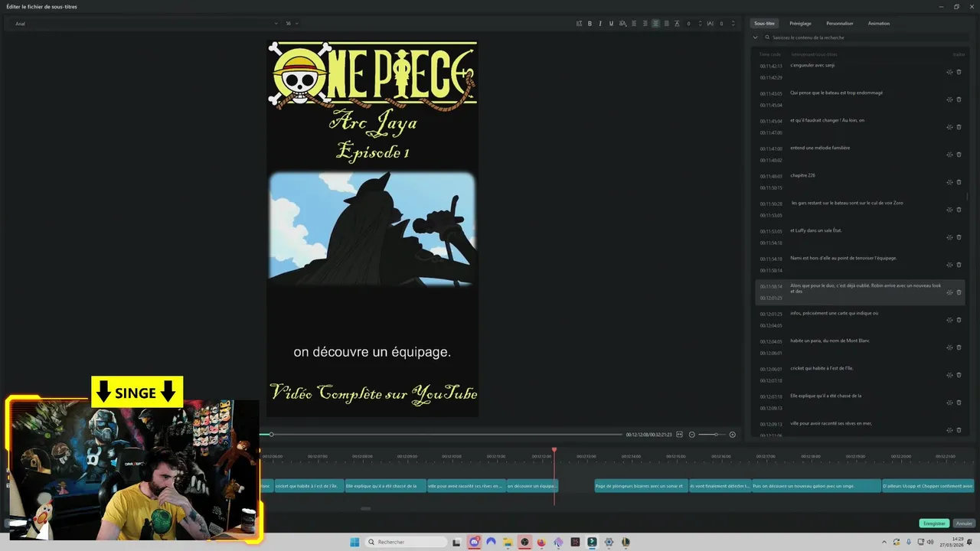The width and height of the screenshot is (980, 551).
Task: Open the font size 36 dropdown
Action: click(292, 24)
